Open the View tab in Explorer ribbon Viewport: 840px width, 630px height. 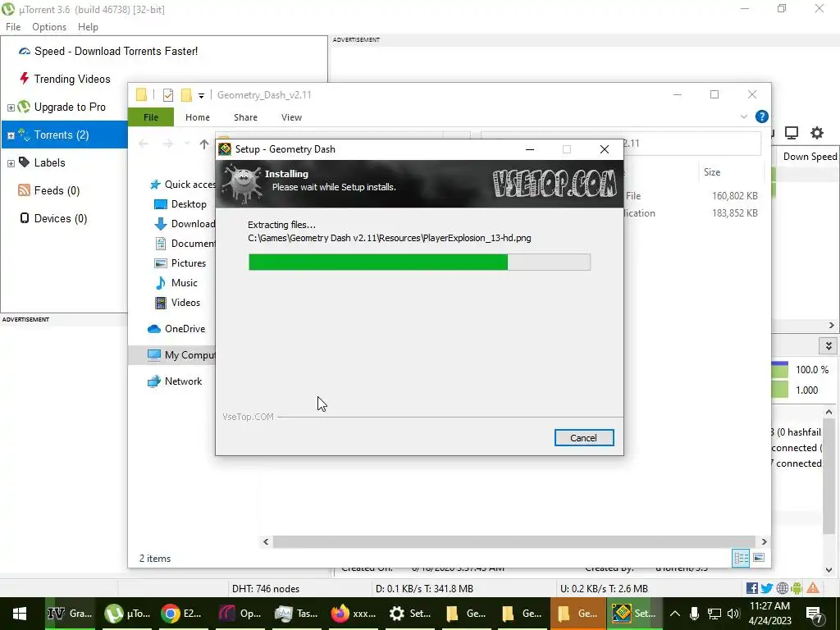pyautogui.click(x=291, y=116)
